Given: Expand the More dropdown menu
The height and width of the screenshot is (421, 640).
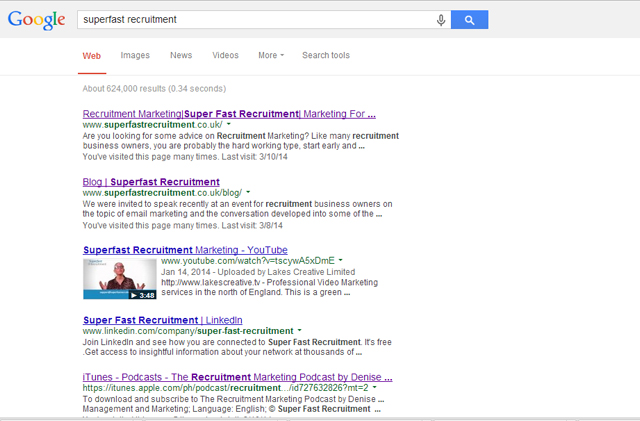Looking at the screenshot, I should 271,55.
